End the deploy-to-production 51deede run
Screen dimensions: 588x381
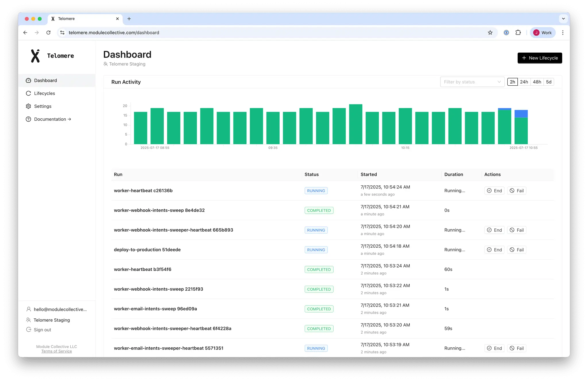coord(494,250)
